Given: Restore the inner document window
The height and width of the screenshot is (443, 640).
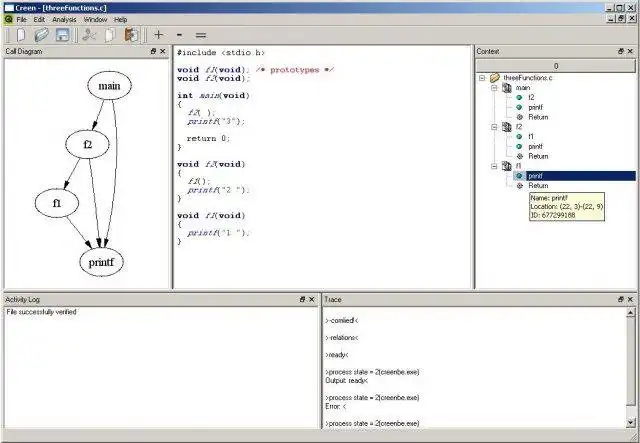Looking at the screenshot, I should pyautogui.click(x=620, y=19).
